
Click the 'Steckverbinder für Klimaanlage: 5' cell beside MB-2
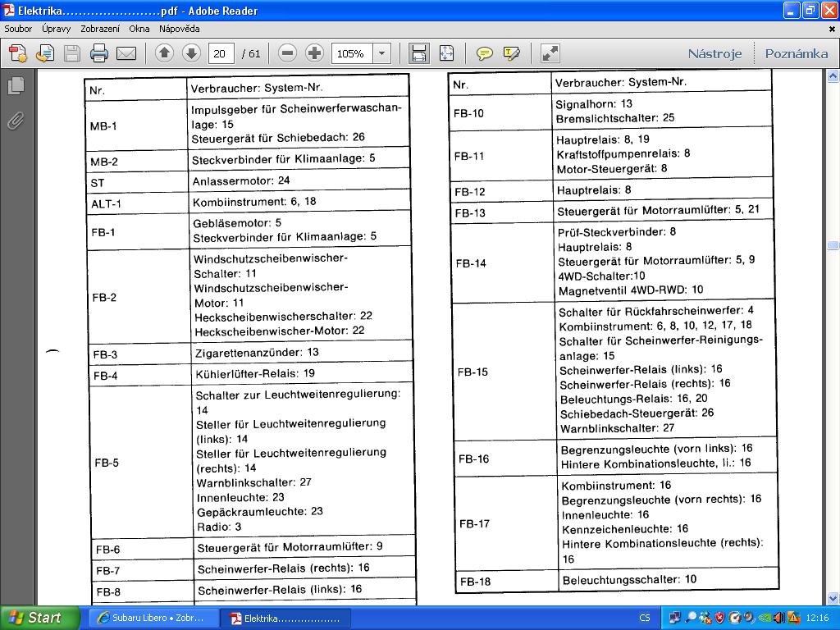pos(299,160)
